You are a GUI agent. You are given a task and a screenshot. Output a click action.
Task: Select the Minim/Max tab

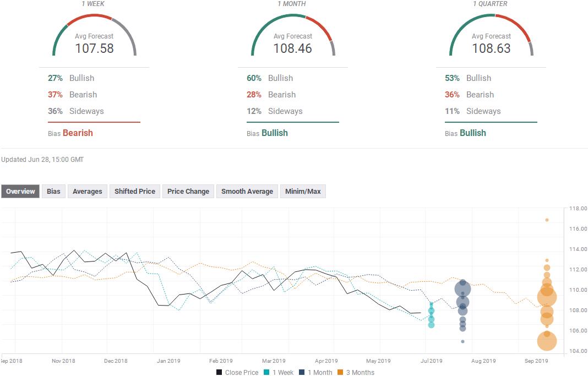click(303, 192)
